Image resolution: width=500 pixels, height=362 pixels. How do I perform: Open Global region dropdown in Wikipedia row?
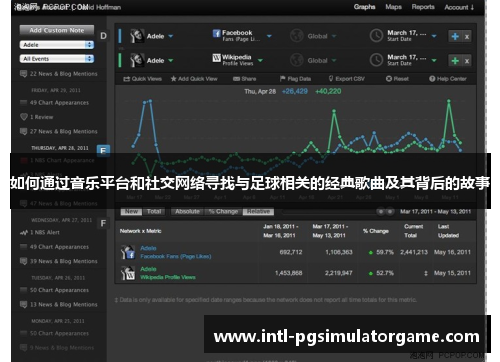pos(334,60)
